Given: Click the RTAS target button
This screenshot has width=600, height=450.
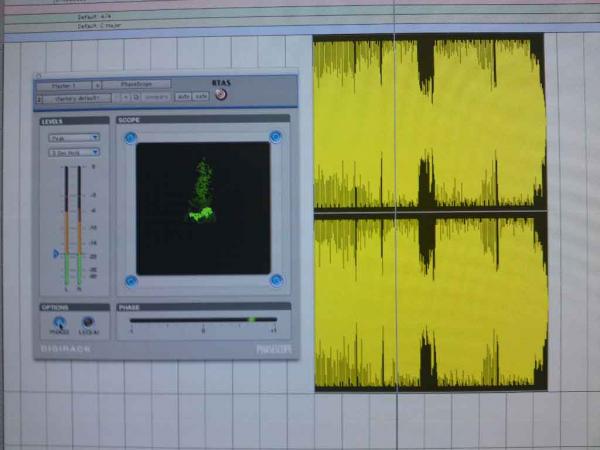Looking at the screenshot, I should 221,95.
